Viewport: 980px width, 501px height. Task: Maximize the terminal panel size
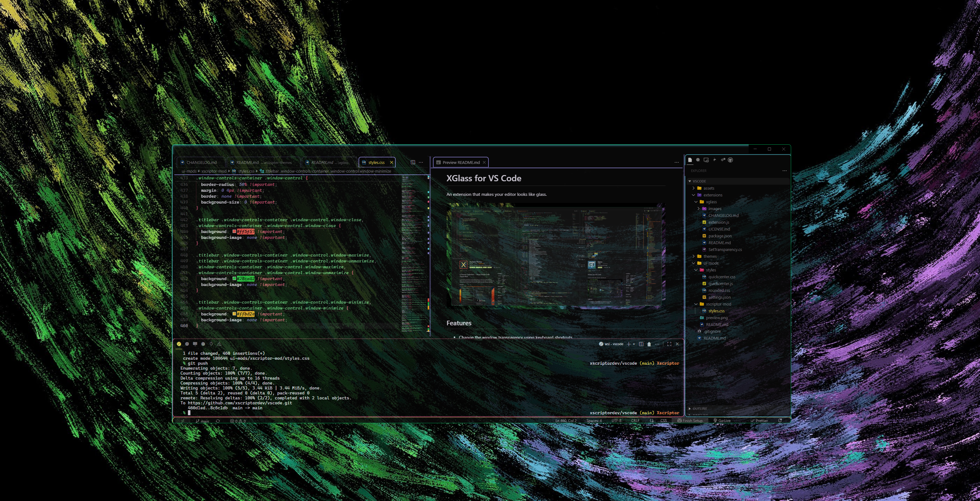[x=670, y=344]
